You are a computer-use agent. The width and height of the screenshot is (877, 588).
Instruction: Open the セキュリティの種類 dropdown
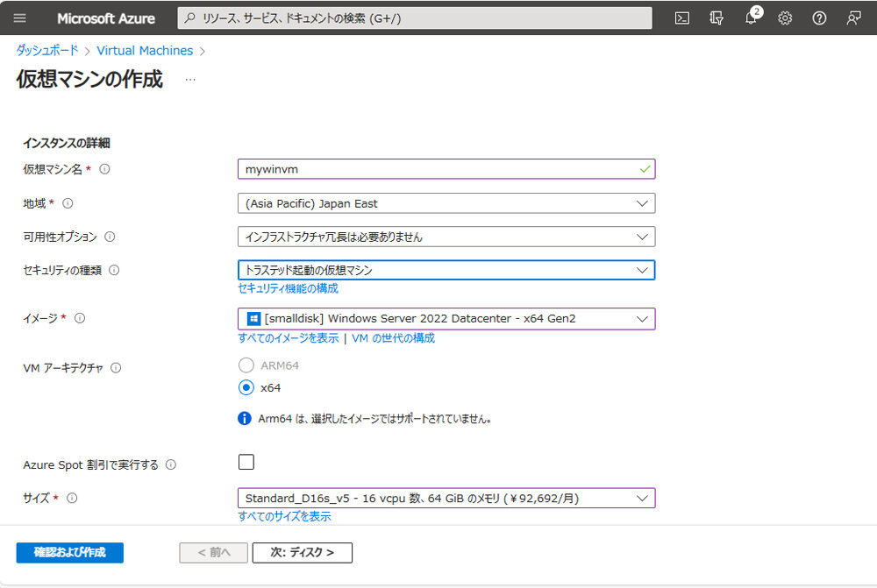[446, 271]
